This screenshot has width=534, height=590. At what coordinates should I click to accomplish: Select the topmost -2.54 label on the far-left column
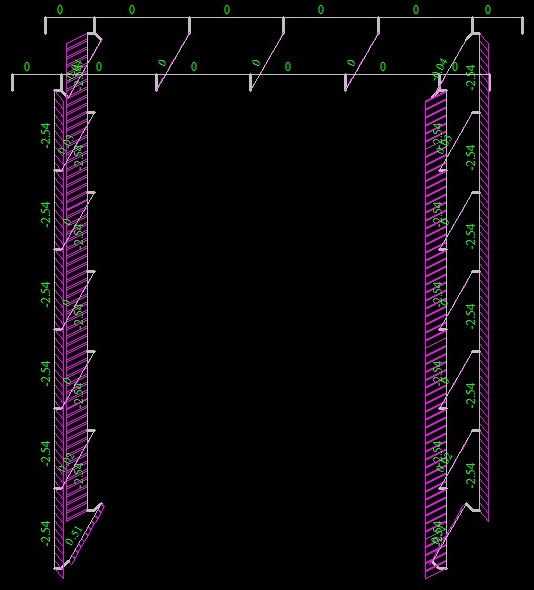coord(46,135)
